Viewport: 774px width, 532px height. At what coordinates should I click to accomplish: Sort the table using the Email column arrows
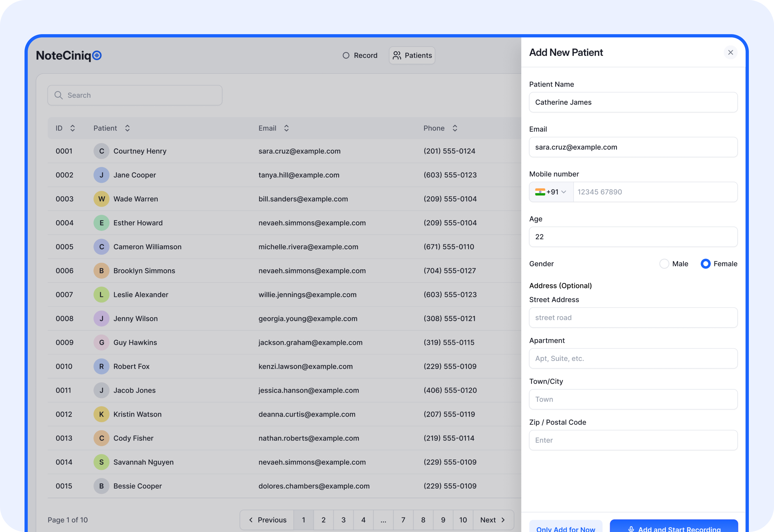pyautogui.click(x=286, y=128)
